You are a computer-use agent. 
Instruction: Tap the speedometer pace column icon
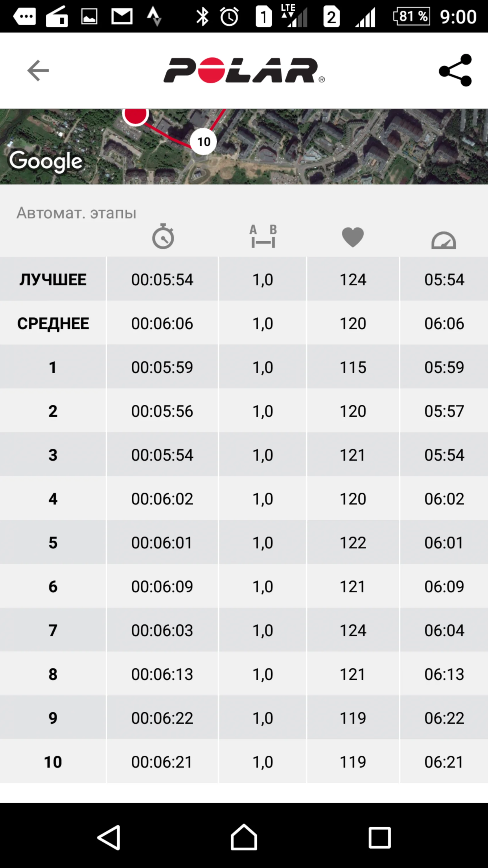443,240
